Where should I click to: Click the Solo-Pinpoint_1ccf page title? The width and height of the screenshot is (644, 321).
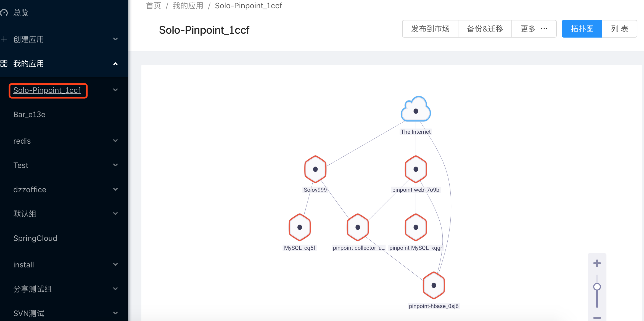204,30
